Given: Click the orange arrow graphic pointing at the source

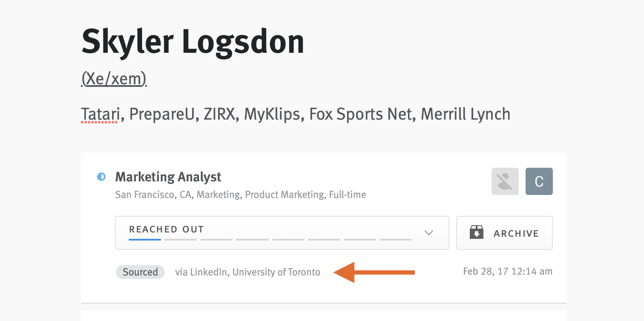Looking at the screenshot, I should click(375, 273).
